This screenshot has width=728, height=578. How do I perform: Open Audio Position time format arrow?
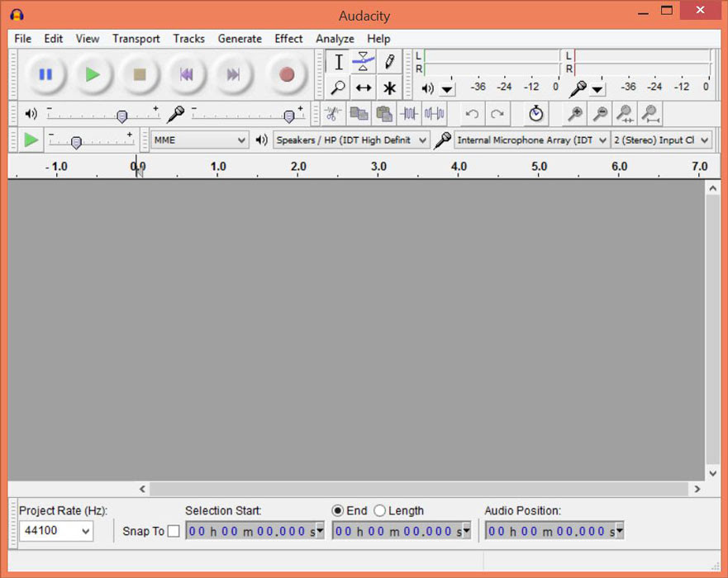pyautogui.click(x=620, y=530)
